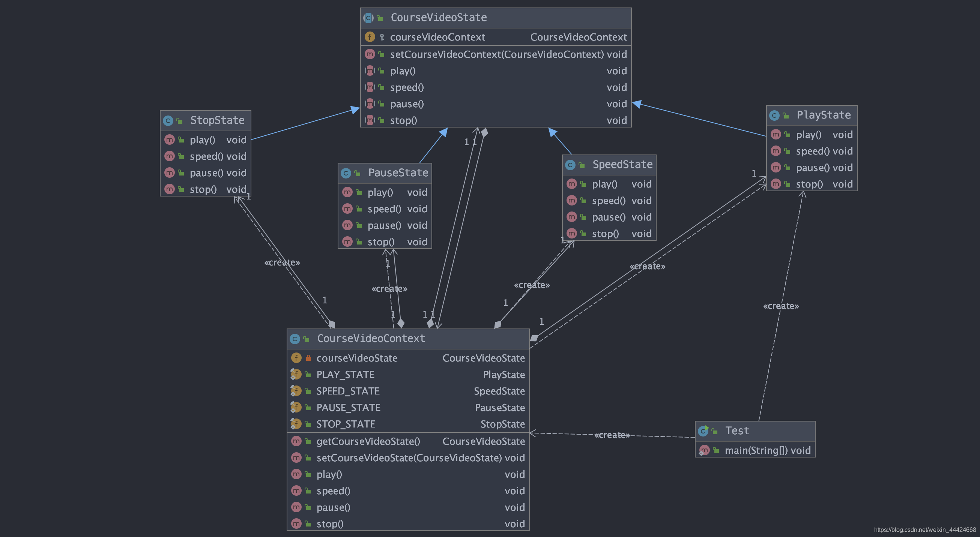
Task: Click the static method icon of main(String[])
Action: coord(704,451)
